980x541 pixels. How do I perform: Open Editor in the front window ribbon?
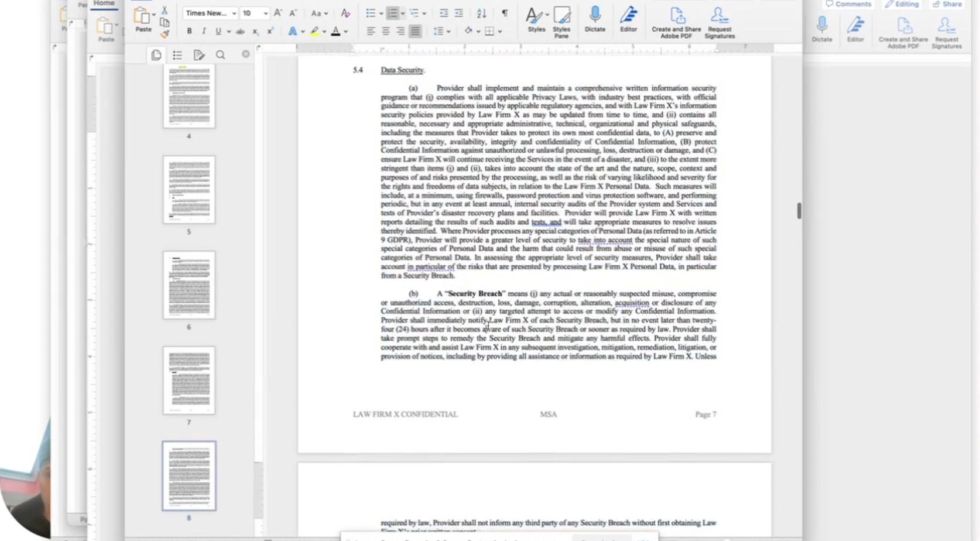(628, 19)
